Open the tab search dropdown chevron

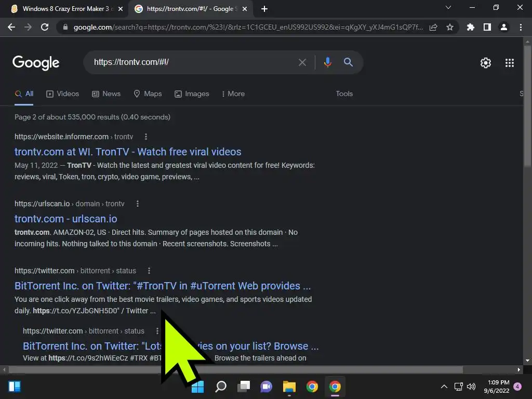pyautogui.click(x=448, y=7)
